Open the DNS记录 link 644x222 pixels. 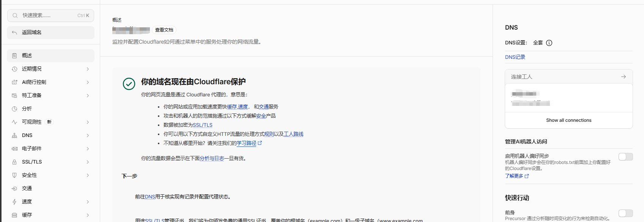pyautogui.click(x=515, y=57)
